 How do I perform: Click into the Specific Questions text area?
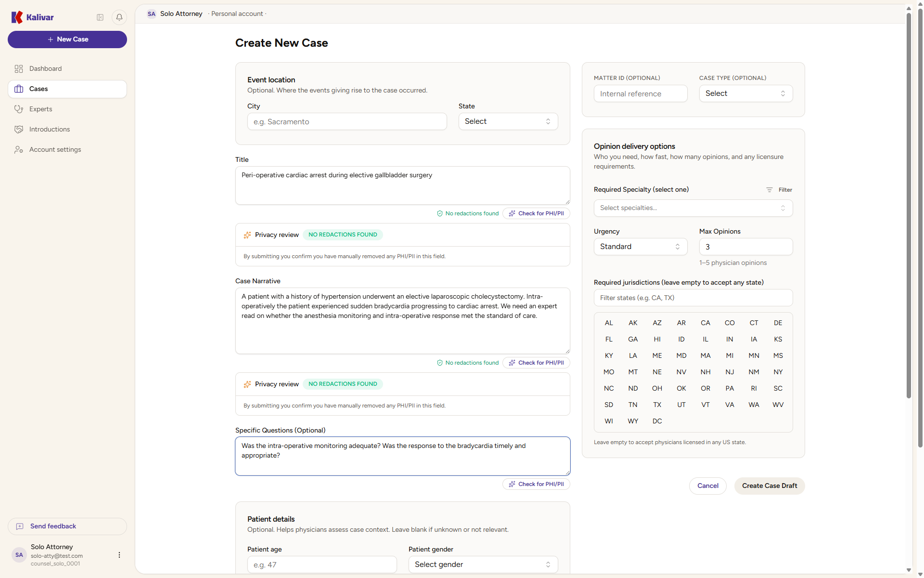pos(403,456)
